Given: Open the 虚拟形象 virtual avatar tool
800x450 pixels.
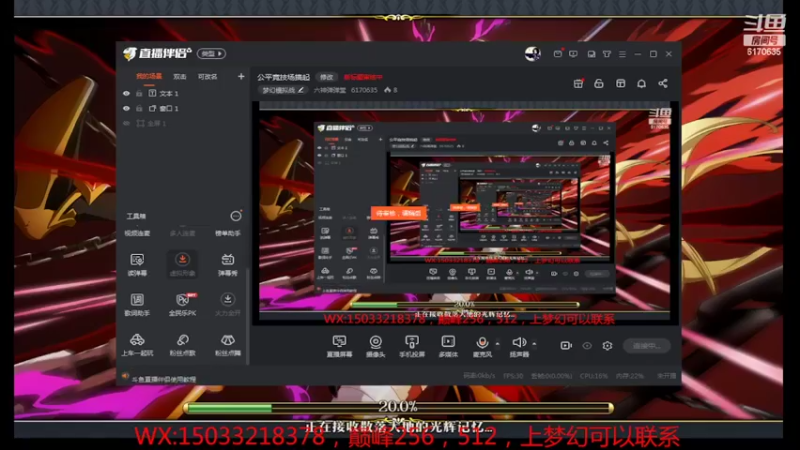Looking at the screenshot, I should tap(182, 265).
